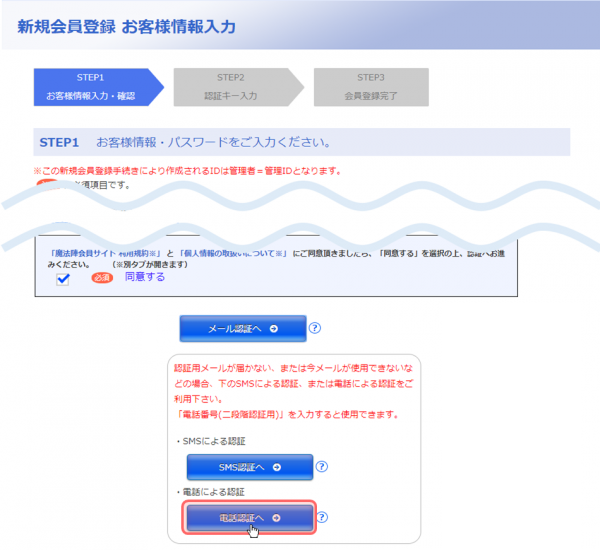
Task: Click the 新規会員登録 お客様情報入力 page title
Action: click(x=127, y=27)
